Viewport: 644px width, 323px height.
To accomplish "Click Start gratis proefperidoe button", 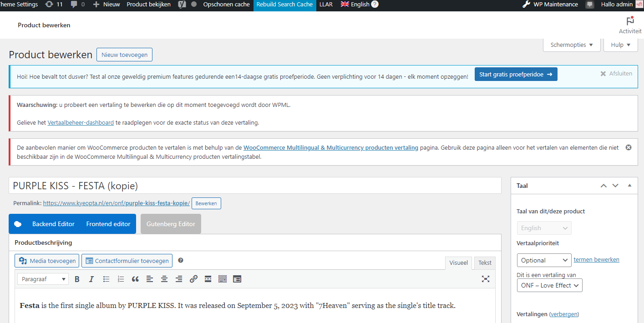I will [516, 74].
